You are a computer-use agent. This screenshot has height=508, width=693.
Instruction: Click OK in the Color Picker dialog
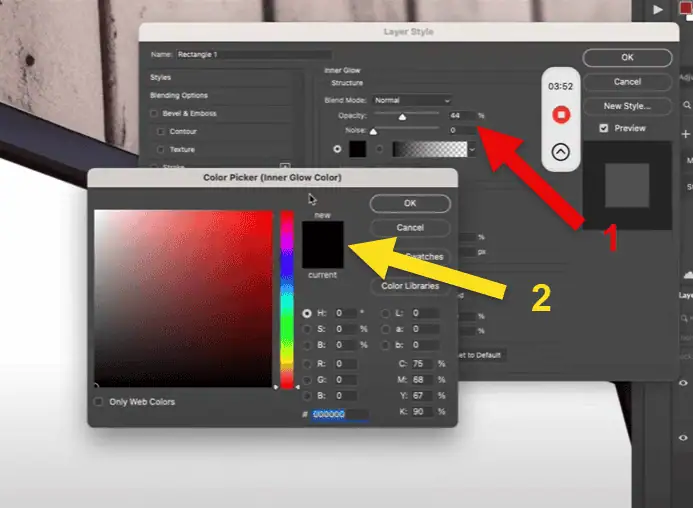(x=410, y=203)
